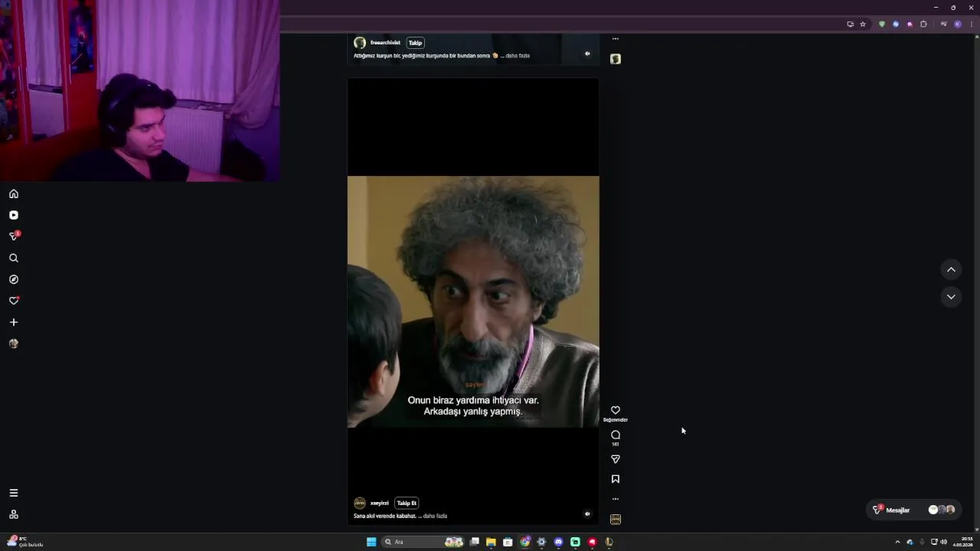
Task: Open the freearchivist profile link
Action: [385, 43]
